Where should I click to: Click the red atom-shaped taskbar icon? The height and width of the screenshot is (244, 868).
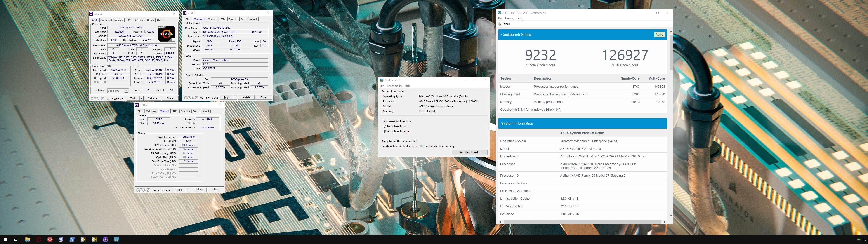point(39,240)
